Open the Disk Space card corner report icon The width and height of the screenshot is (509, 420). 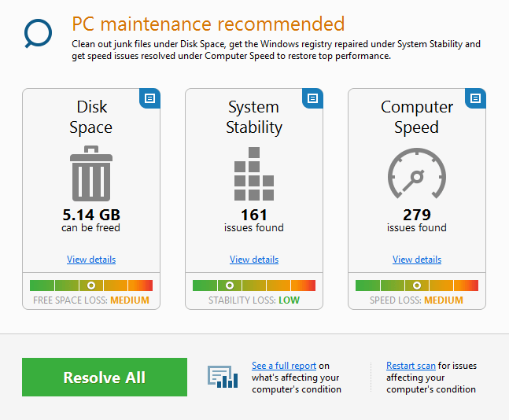(x=149, y=98)
